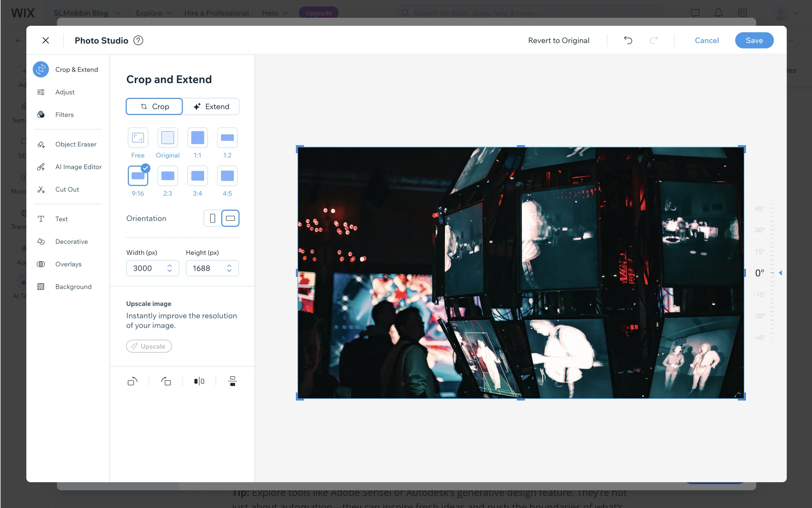The image size is (812, 508).
Task: Rotate image left using bottom toolbar icon
Action: (132, 381)
